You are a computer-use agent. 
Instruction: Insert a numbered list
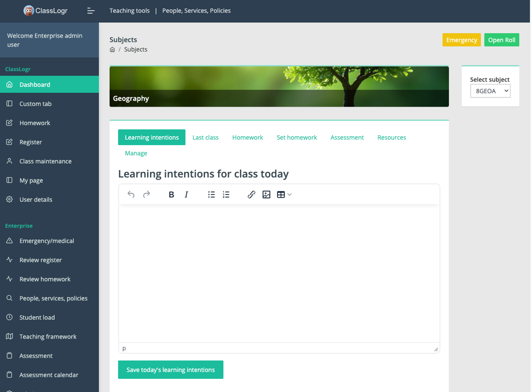(x=226, y=195)
